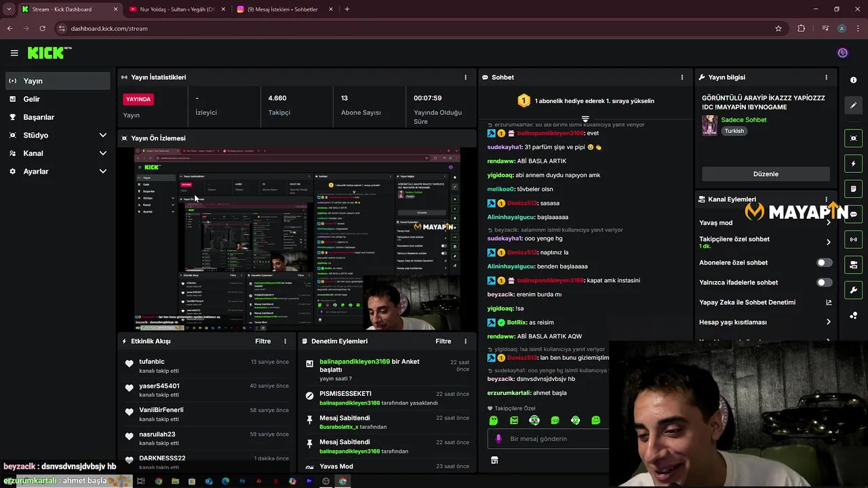
Task: Select the last smiling green emote
Action: click(x=595, y=420)
